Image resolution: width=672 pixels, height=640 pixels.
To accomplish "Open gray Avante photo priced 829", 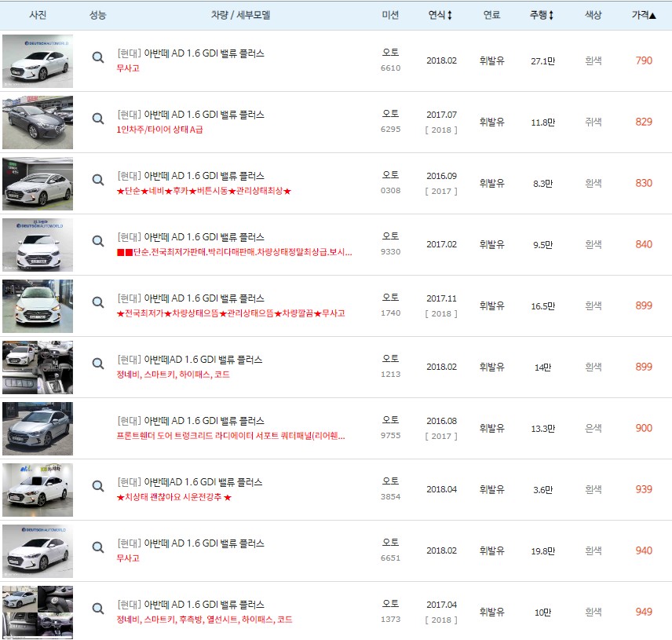I will [38, 123].
